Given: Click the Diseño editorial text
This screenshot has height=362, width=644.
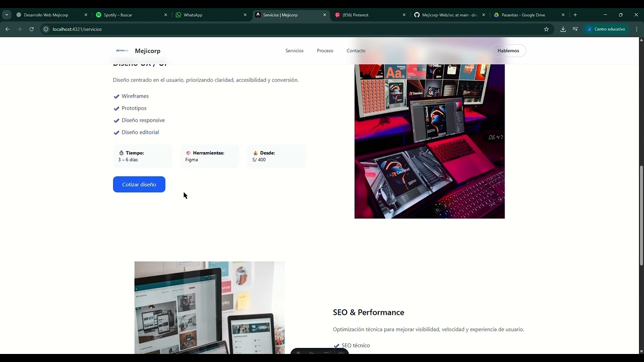Looking at the screenshot, I should click(x=140, y=132).
